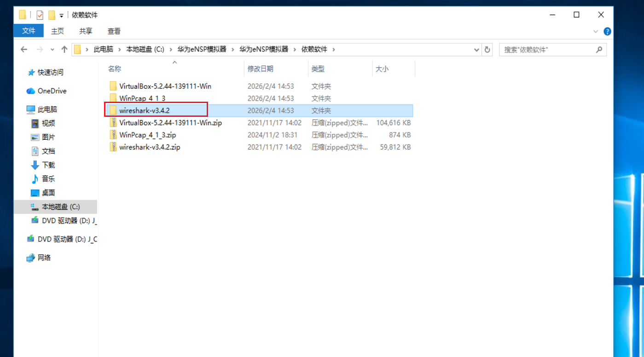Viewport: 644px width, 357px height.
Task: Refresh the folder view
Action: point(487,49)
